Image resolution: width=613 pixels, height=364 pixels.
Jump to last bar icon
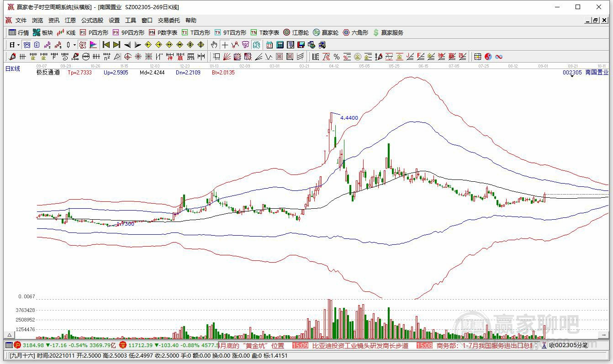click(x=116, y=45)
